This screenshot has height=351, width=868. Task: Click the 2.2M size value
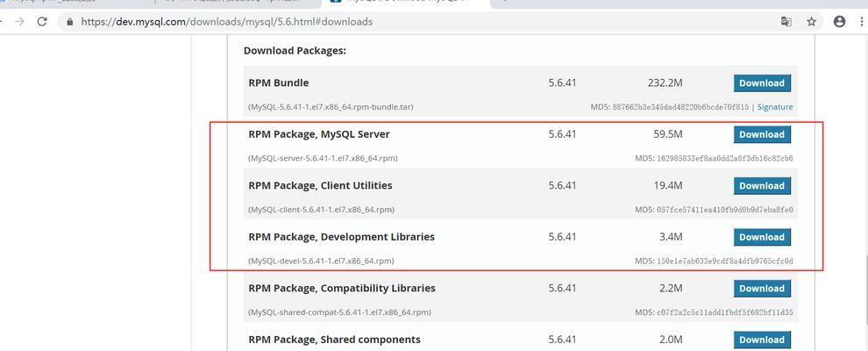(671, 289)
